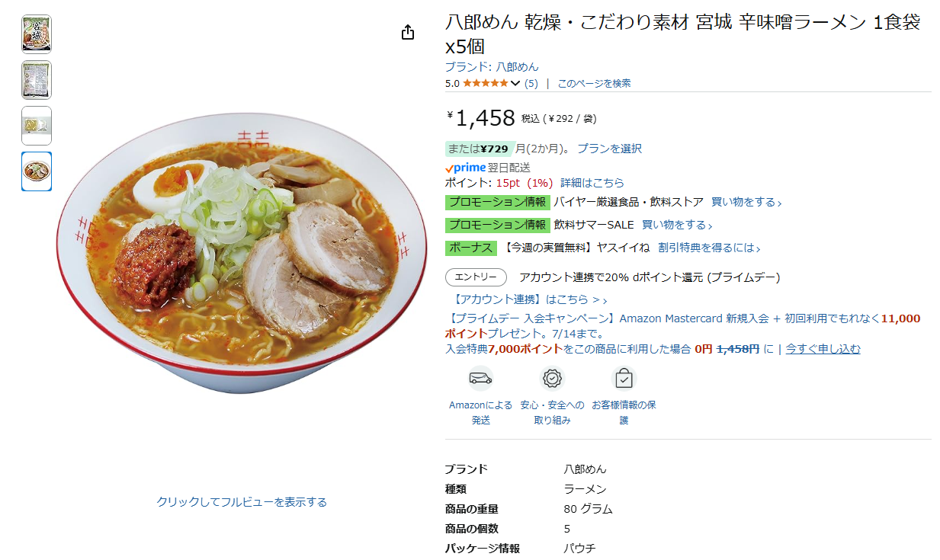
Task: Select the third noodle contents thumbnail
Action: click(37, 126)
